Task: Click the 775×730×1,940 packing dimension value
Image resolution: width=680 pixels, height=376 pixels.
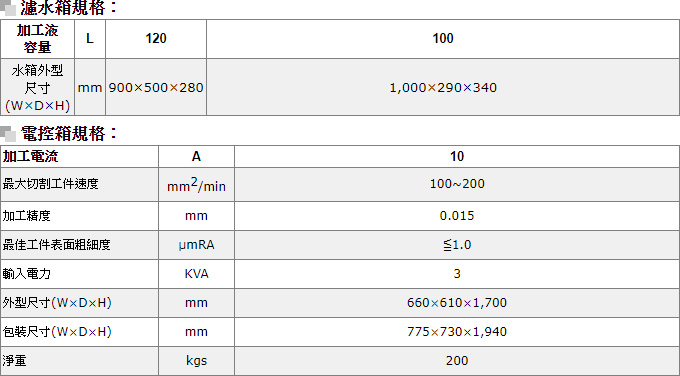Action: (x=457, y=332)
